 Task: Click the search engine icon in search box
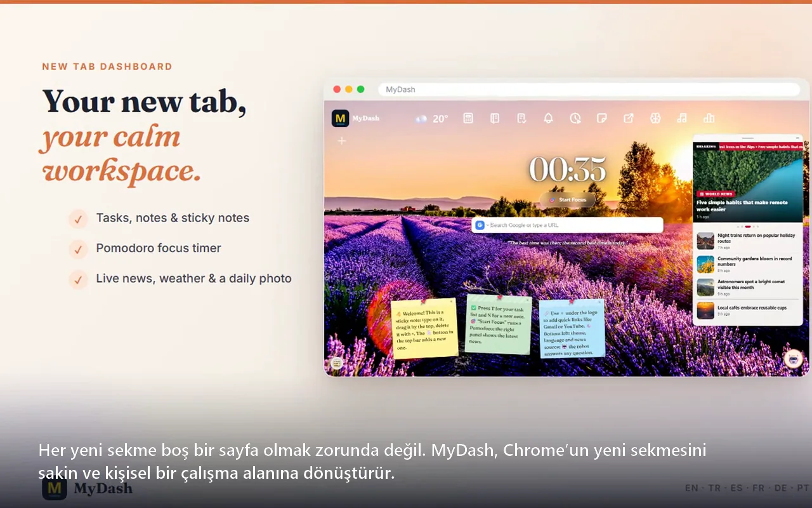480,225
